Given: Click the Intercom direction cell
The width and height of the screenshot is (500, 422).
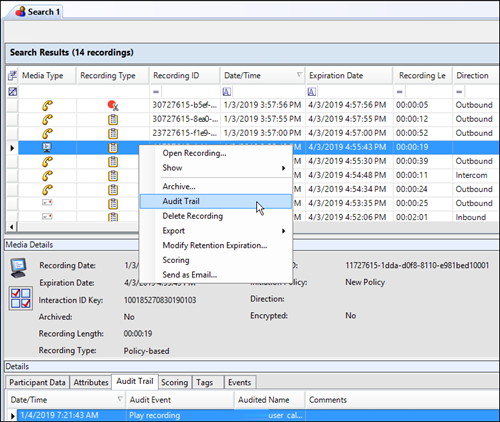Looking at the screenshot, I should (475, 175).
